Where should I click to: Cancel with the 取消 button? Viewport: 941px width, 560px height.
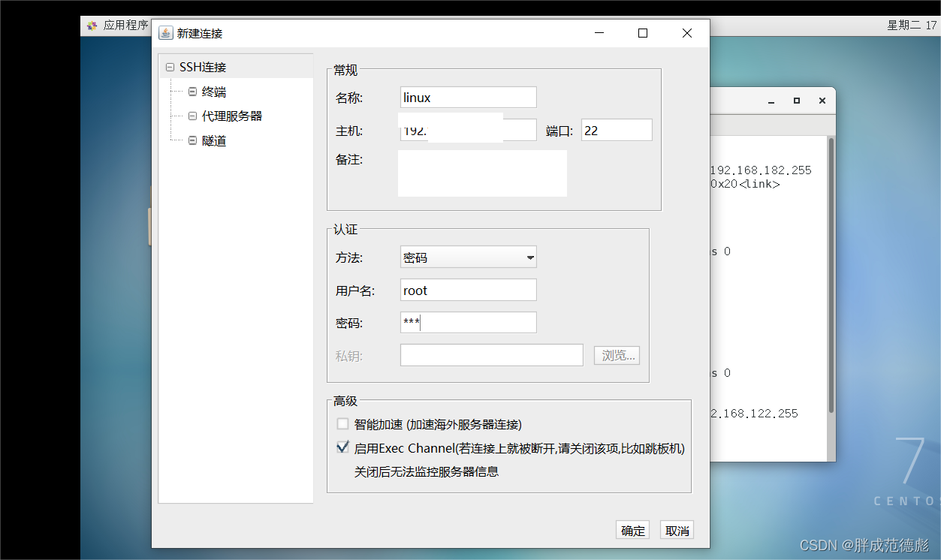coord(677,530)
